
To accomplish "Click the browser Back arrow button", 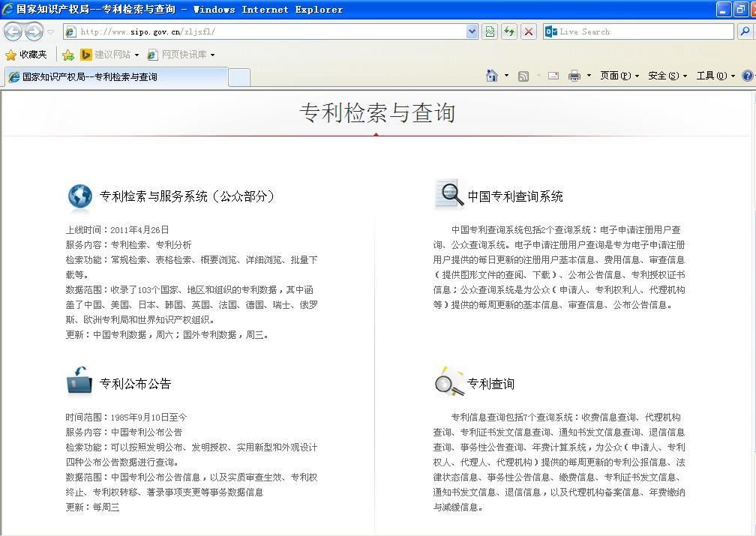I will (x=13, y=31).
